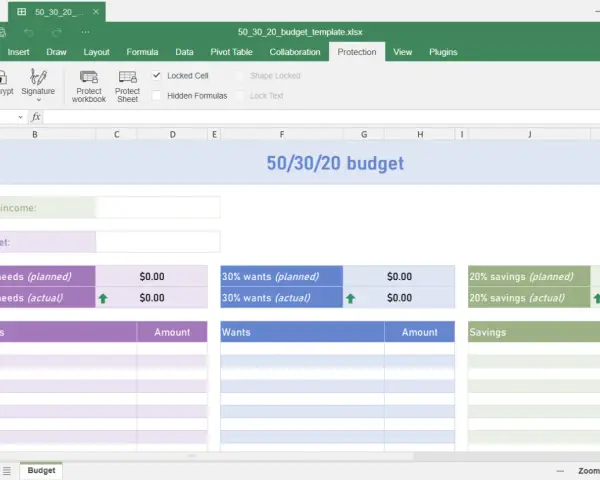Click '20% savings (actual)' cell
This screenshot has width=600, height=480.
[x=529, y=297]
